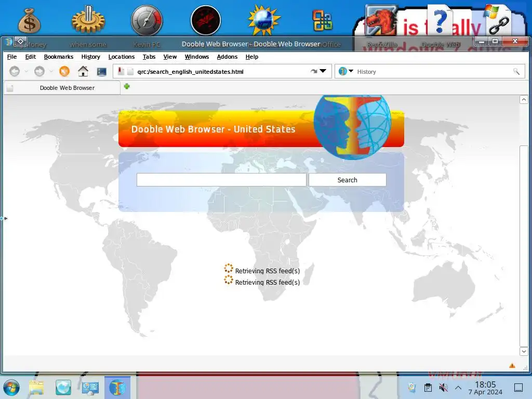The width and height of the screenshot is (532, 399).
Task: Add a new tab with green plus
Action: tap(127, 87)
